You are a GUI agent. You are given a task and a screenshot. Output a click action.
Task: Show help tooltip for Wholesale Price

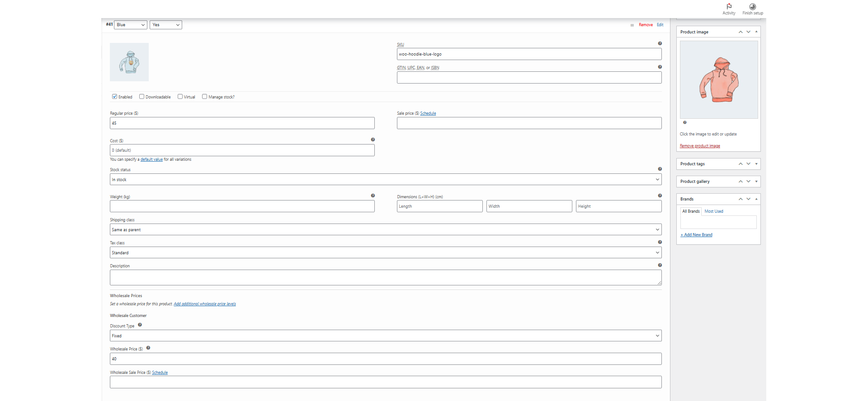pyautogui.click(x=148, y=348)
